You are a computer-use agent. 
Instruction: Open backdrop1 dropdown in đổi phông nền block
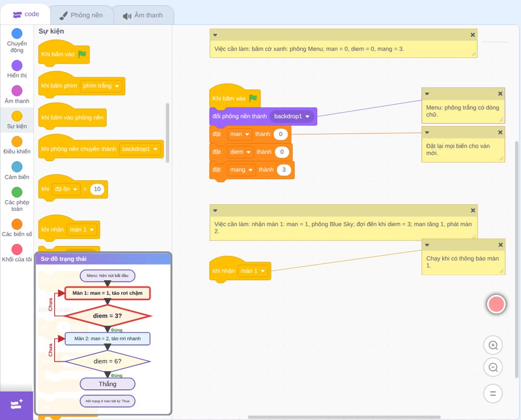pyautogui.click(x=292, y=116)
